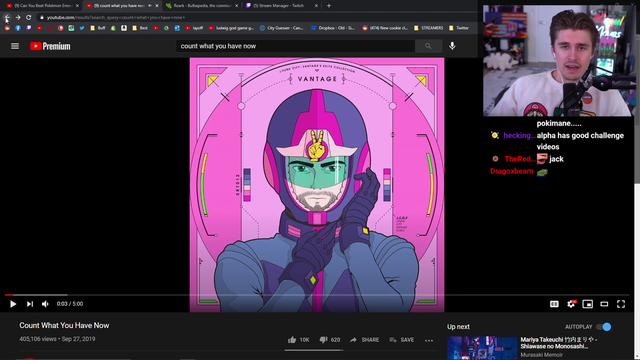Click chat username TheRed...
Viewport: 640px width, 360px height.
[520, 159]
